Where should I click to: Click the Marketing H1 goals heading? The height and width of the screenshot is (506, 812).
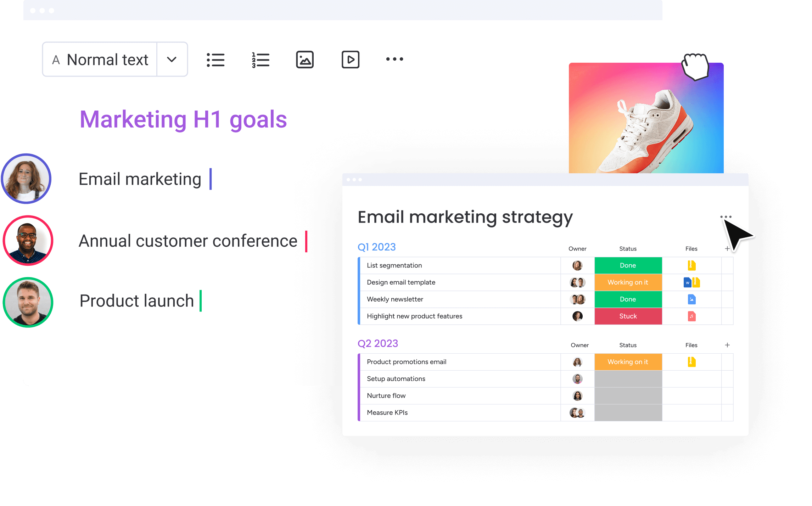tap(183, 119)
